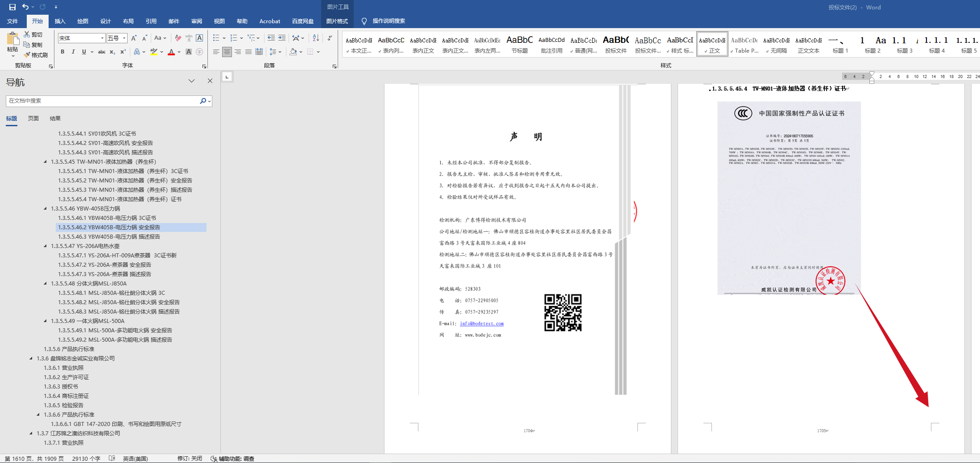
Task: Click the Grow Font Size icon
Action: (x=134, y=38)
